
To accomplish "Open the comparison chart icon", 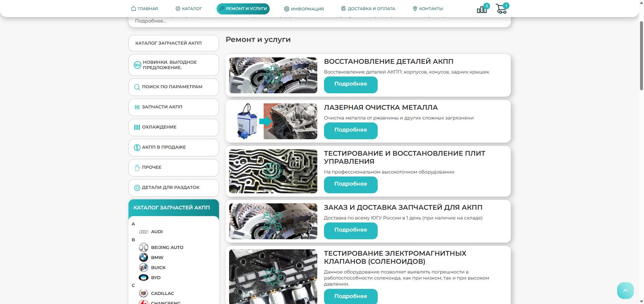I will tap(482, 9).
